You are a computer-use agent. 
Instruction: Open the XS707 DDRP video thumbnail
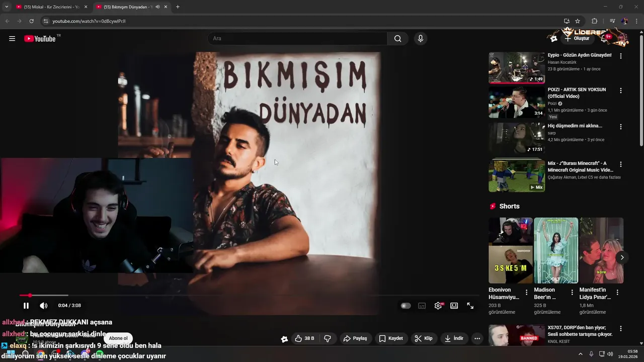pyautogui.click(x=517, y=335)
